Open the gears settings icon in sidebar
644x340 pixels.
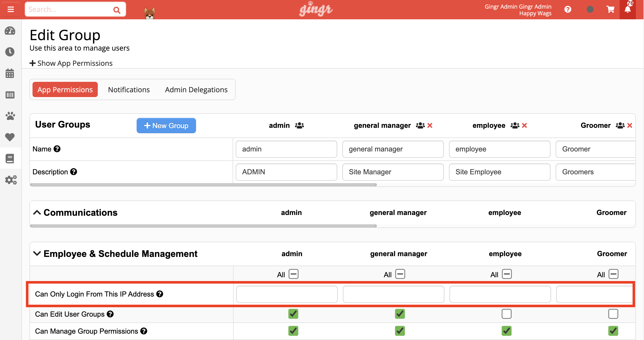pyautogui.click(x=10, y=180)
